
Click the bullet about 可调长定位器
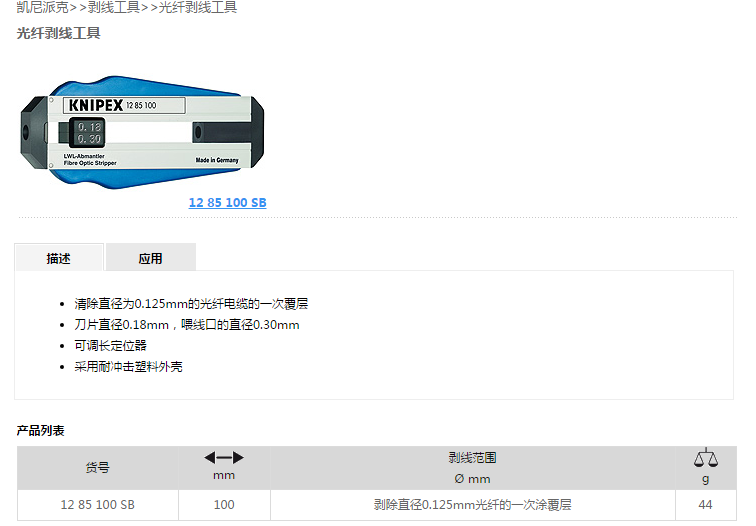(x=110, y=346)
